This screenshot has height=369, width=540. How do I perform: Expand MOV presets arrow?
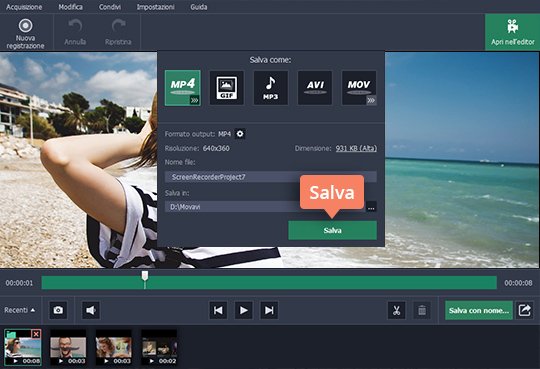(x=371, y=100)
